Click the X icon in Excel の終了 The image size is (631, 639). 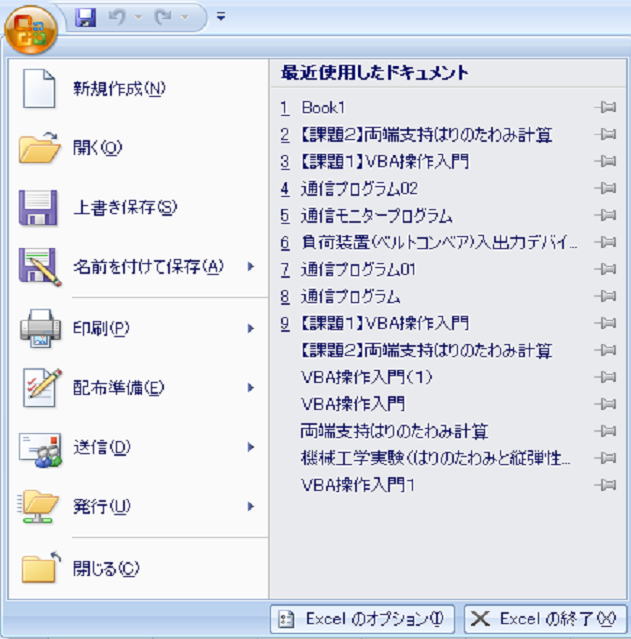[480, 619]
